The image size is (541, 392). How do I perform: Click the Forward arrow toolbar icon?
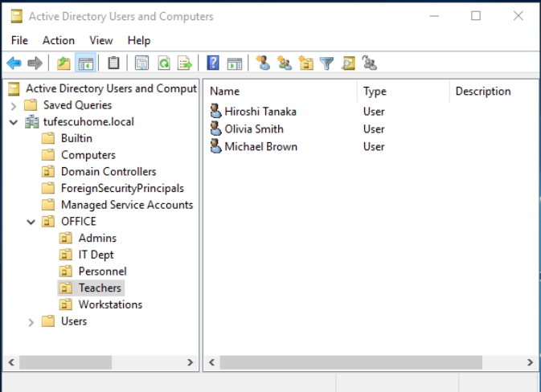35,63
